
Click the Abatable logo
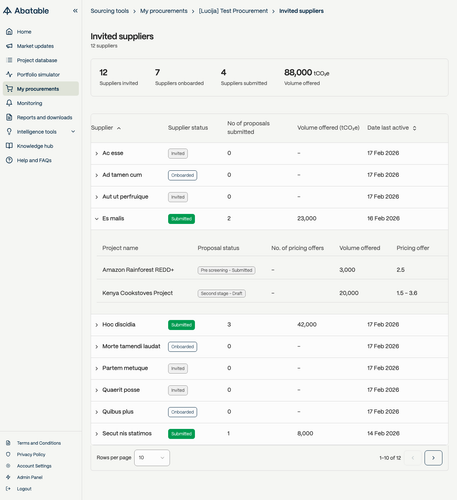point(26,11)
